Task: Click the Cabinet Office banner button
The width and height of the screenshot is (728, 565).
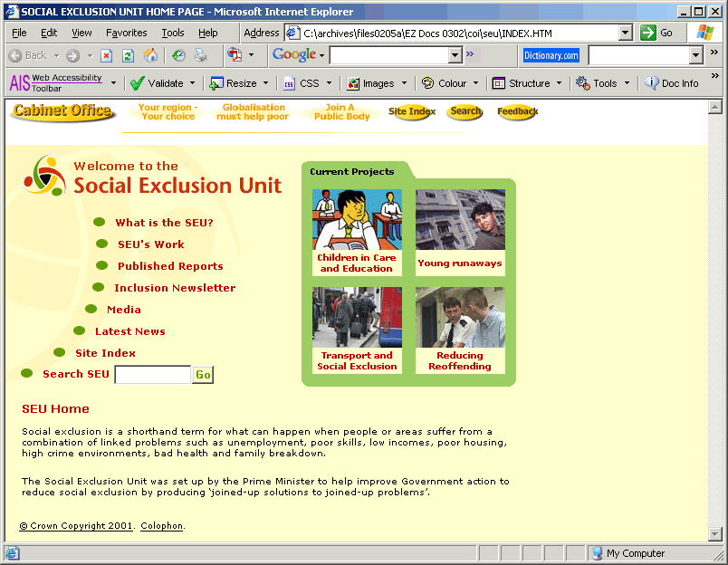Action: 62,111
